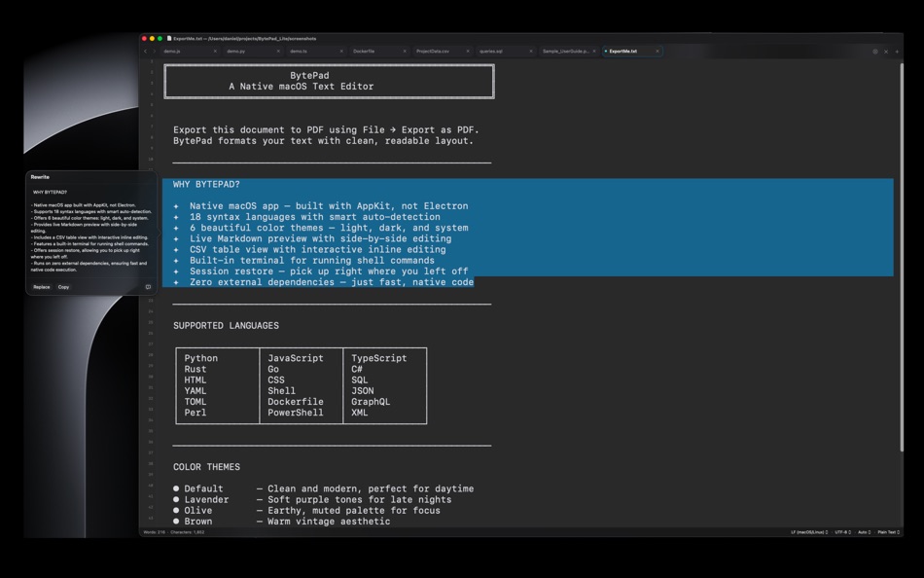
Task: Close the queries.sql tab's × icon
Action: point(530,51)
